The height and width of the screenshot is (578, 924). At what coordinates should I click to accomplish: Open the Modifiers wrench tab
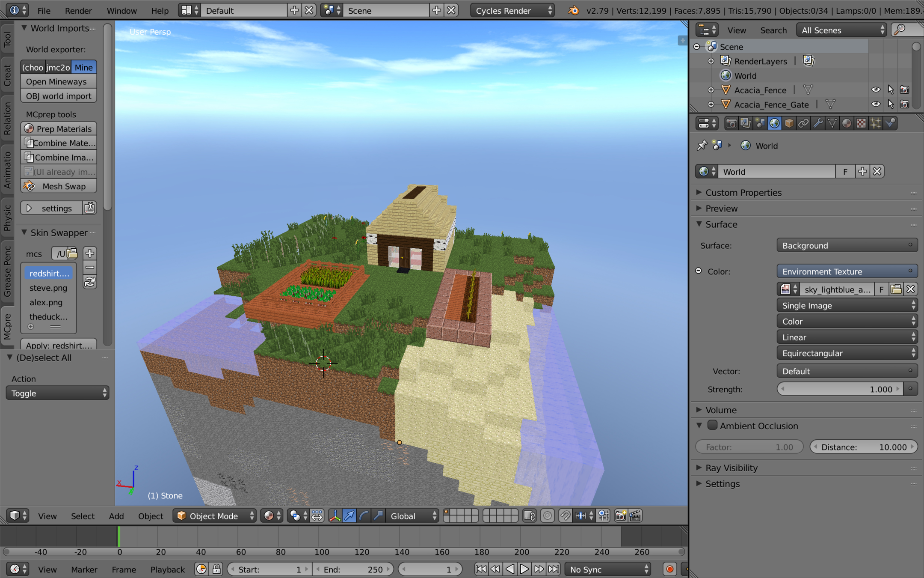[818, 124]
